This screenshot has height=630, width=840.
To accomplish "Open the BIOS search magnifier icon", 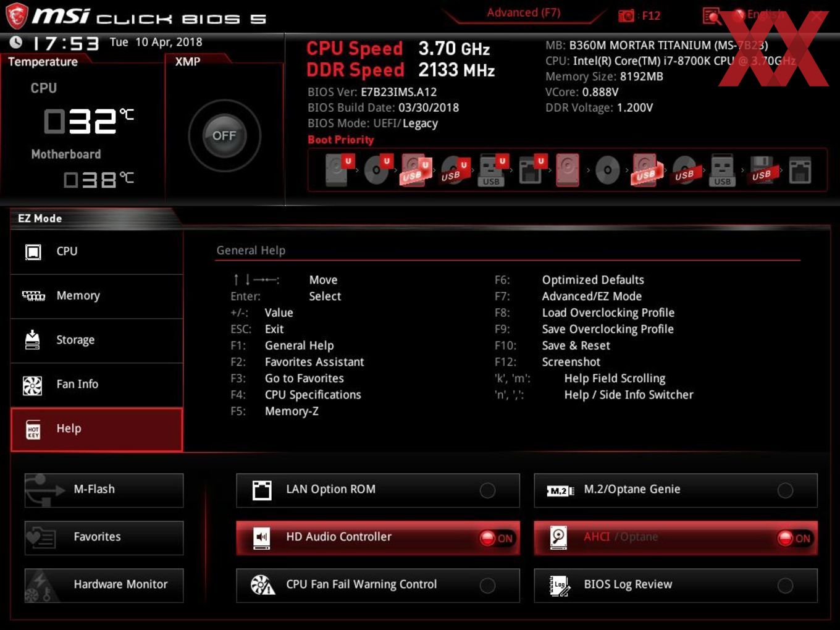I will pos(712,15).
